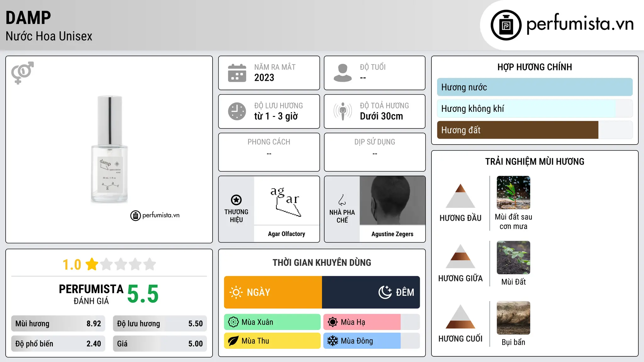This screenshot has height=362, width=644.
Task: Click the Nước Hoa Unisex subtitle
Action: (49, 36)
